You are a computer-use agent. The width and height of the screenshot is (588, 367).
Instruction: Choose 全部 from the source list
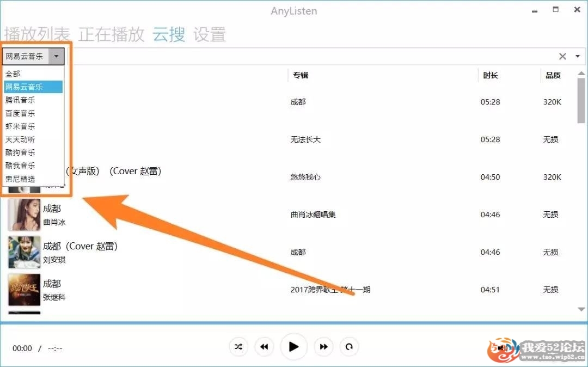click(x=33, y=74)
